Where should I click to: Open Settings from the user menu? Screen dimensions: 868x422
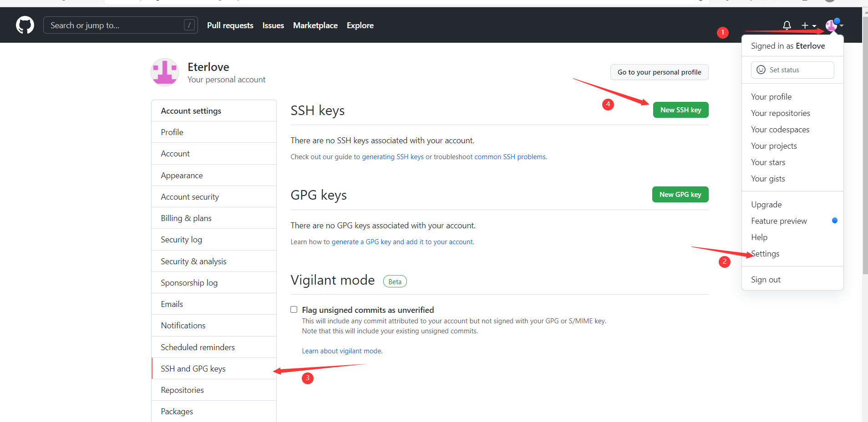coord(792,254)
